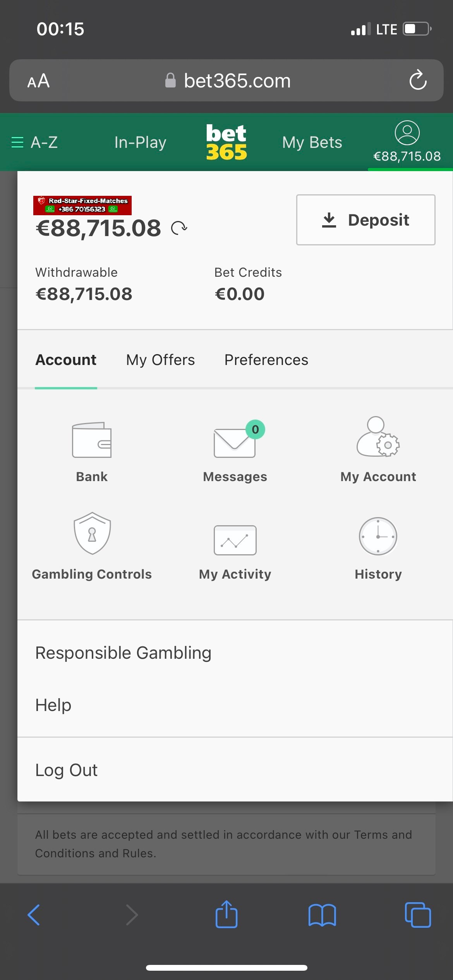Tap the profile avatar icon
This screenshot has width=453, height=980.
[407, 133]
